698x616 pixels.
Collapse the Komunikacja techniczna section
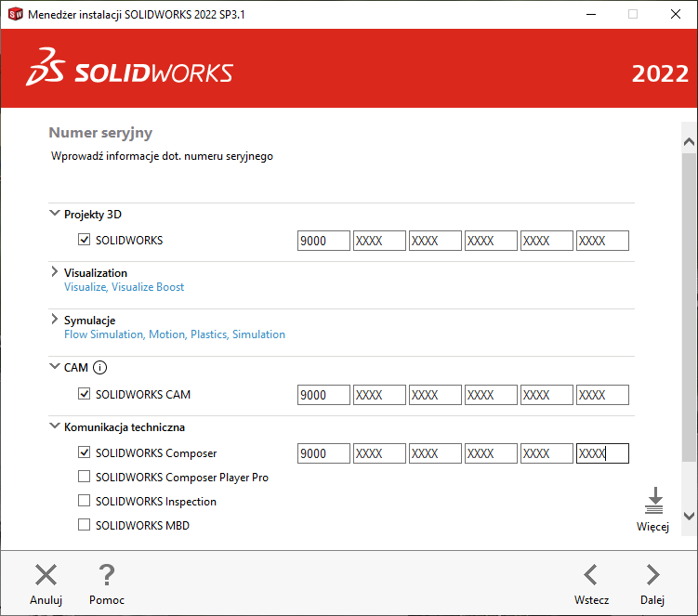pyautogui.click(x=54, y=426)
